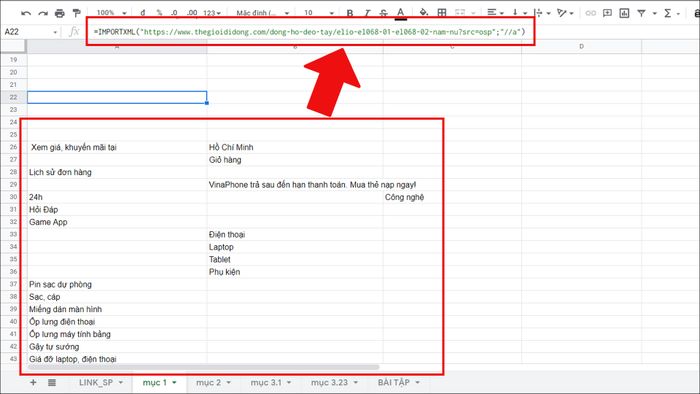Open the Mặc định font dropdown

262,13
